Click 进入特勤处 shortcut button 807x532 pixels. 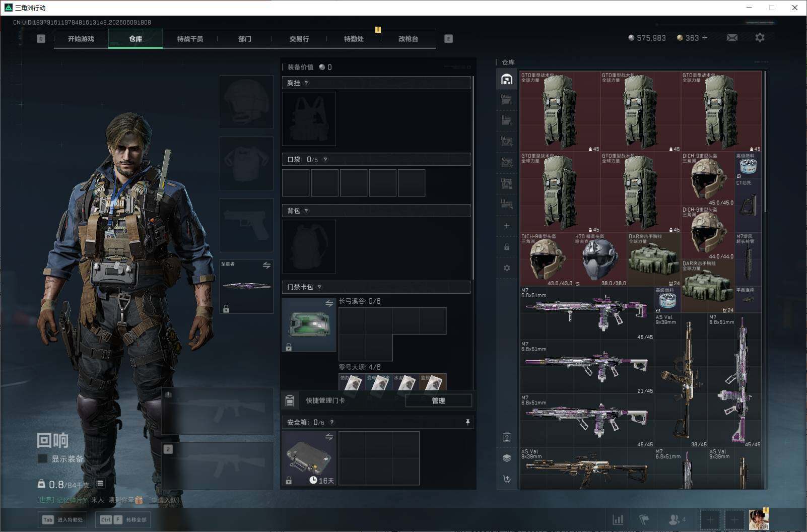click(63, 519)
